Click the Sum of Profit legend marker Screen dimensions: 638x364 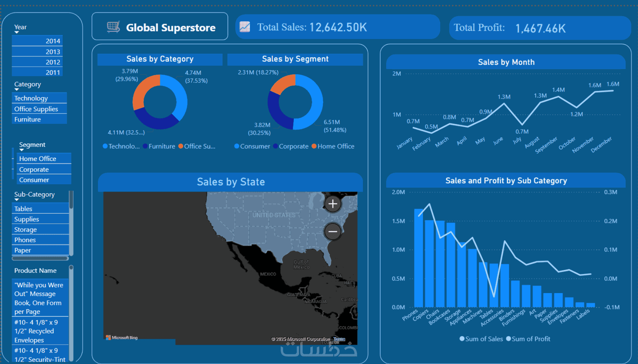509,338
